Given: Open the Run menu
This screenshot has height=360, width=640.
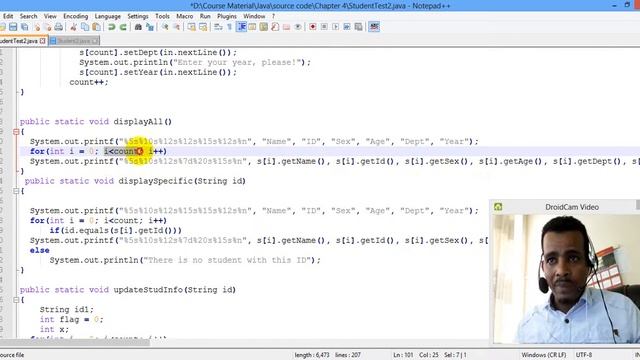Looking at the screenshot, I should click(x=205, y=16).
